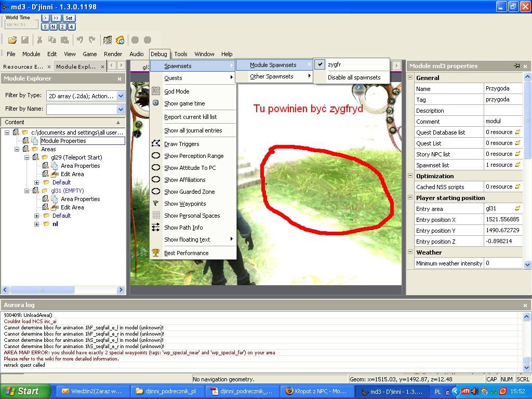The height and width of the screenshot is (399, 532).
Task: Click the Show Path Info arrows icon
Action: tap(155, 228)
